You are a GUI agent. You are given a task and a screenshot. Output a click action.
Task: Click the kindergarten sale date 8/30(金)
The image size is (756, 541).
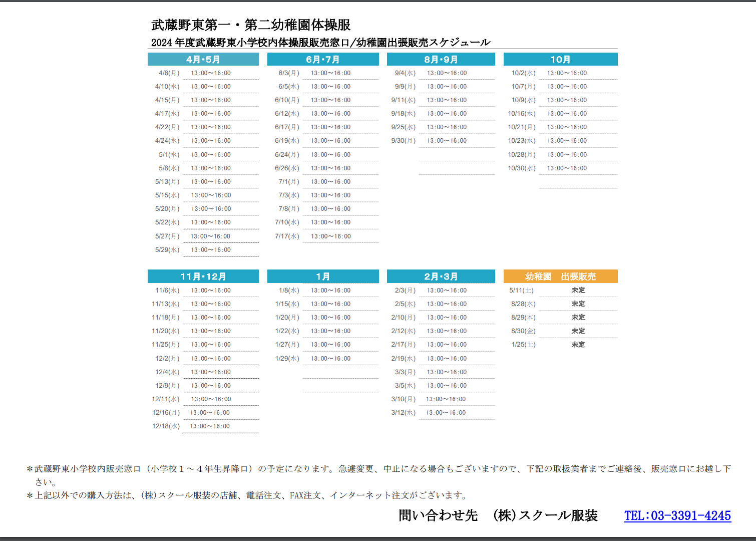523,331
